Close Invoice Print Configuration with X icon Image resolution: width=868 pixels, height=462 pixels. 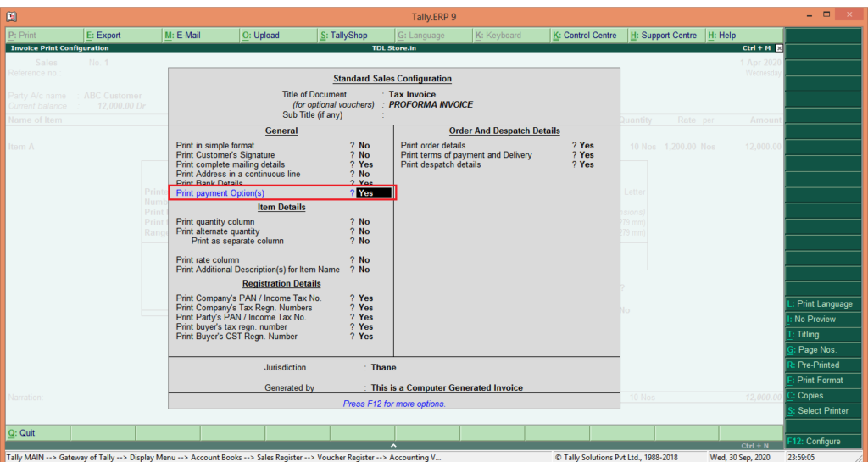tap(779, 48)
